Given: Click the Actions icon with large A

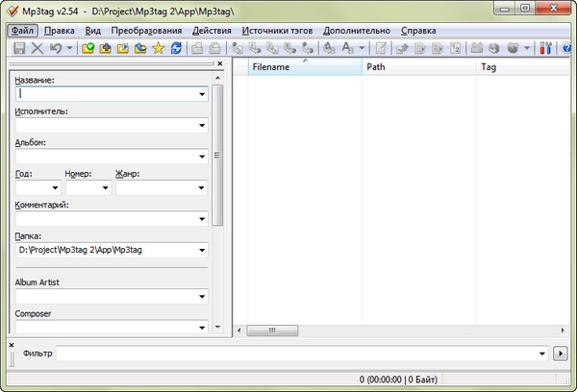Looking at the screenshot, I should [329, 48].
